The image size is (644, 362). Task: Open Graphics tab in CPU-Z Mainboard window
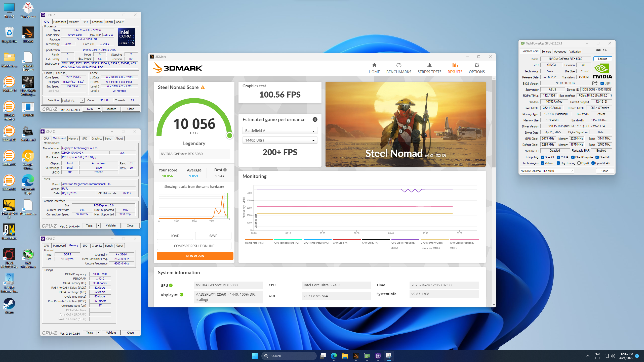pos(97,139)
